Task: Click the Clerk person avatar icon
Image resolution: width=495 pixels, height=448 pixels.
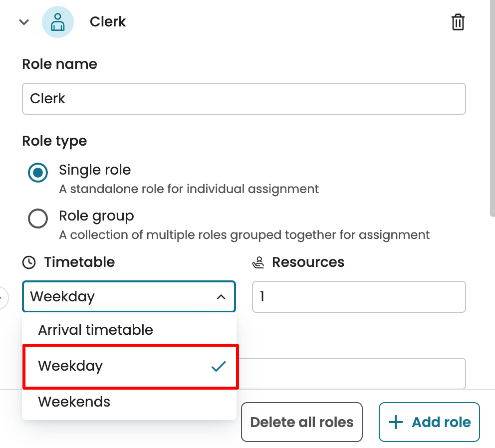Action: click(58, 22)
